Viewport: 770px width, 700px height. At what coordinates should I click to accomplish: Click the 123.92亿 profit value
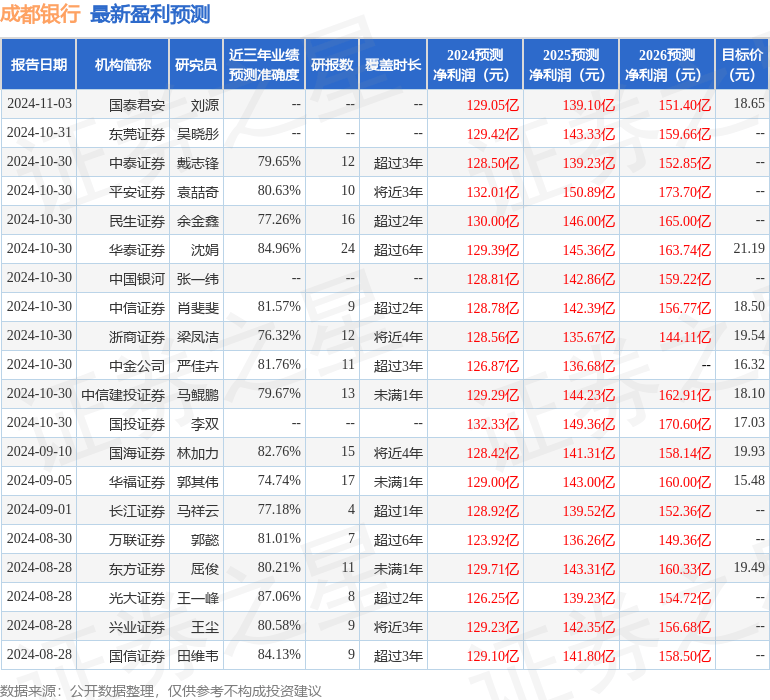[493, 539]
